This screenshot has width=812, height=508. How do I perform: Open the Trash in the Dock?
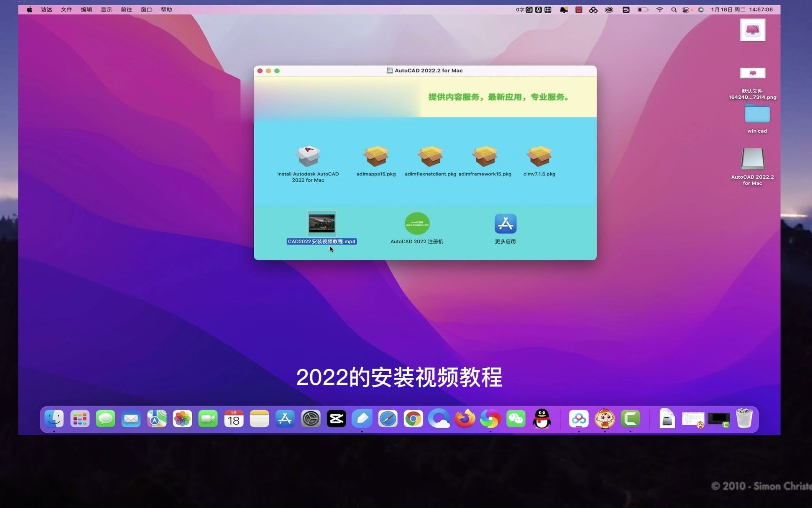point(744,419)
